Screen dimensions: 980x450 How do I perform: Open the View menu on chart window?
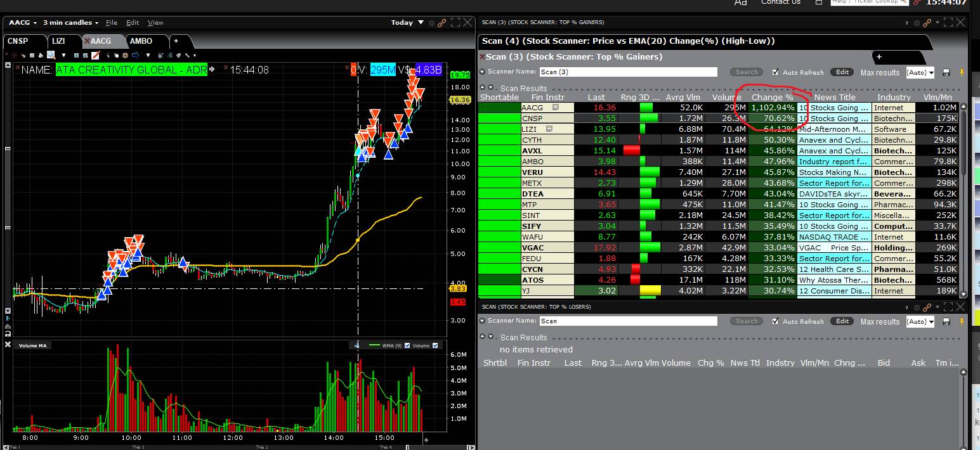tap(155, 22)
